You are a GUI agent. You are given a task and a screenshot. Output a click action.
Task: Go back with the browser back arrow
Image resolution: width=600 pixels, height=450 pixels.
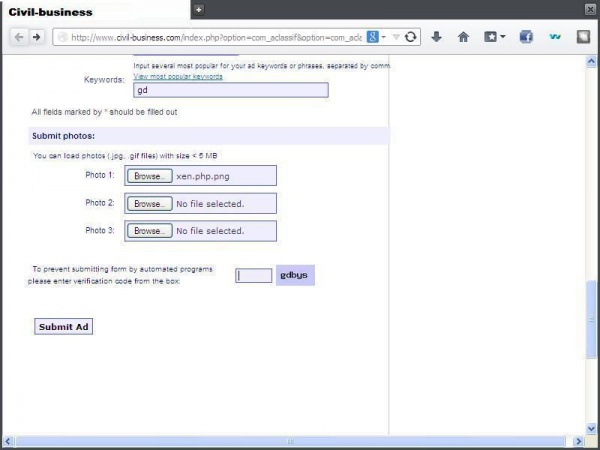(19, 37)
